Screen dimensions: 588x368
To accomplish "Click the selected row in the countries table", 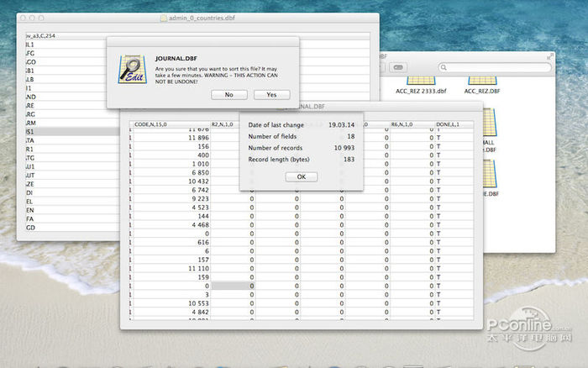I will pyautogui.click(x=67, y=132).
